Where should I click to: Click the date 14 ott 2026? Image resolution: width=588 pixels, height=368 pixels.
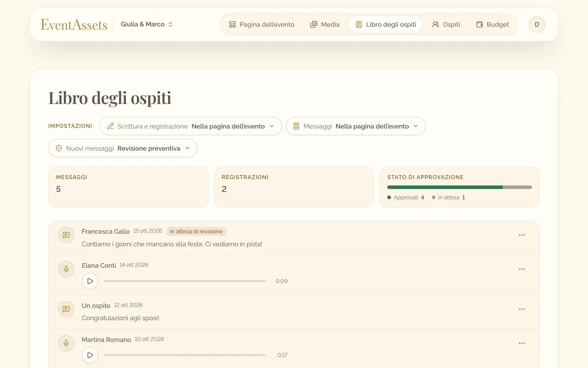[x=134, y=265]
